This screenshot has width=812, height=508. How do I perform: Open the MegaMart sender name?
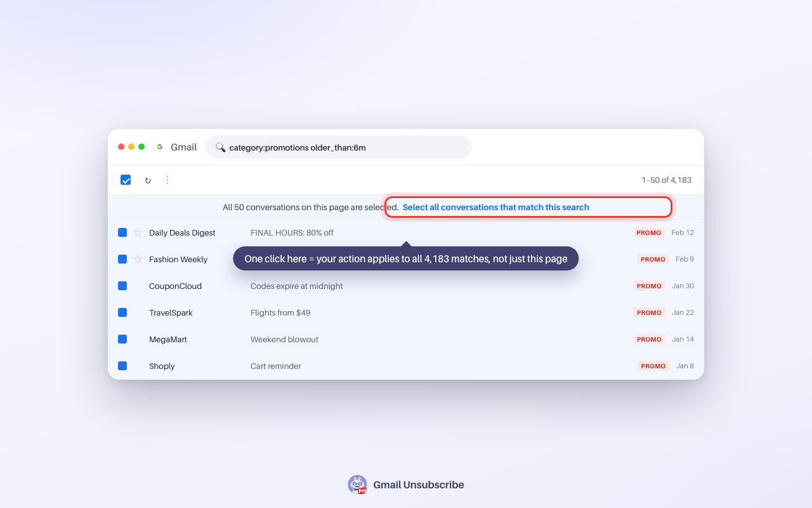[x=168, y=339]
